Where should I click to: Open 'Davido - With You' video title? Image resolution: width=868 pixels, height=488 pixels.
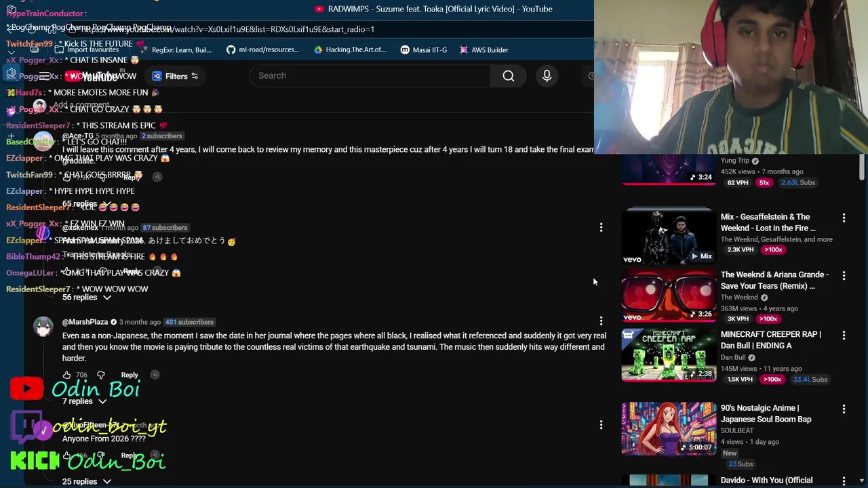[x=766, y=481]
